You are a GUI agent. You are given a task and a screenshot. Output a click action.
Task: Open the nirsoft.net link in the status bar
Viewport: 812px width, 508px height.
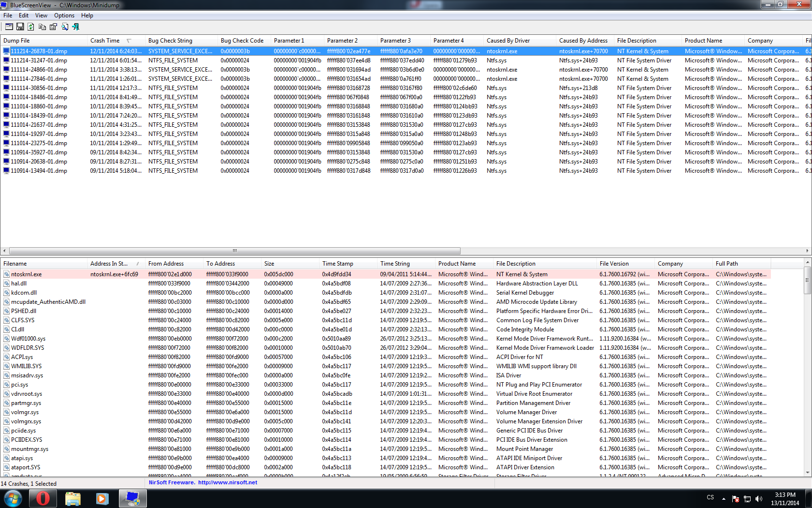coord(228,482)
